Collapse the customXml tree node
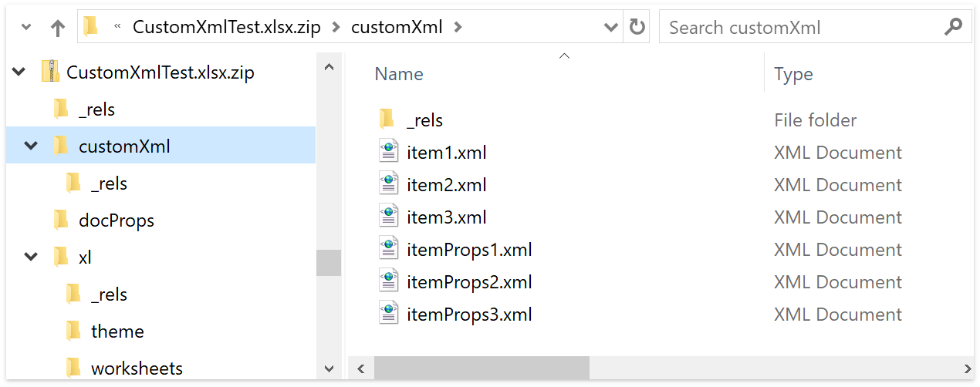Viewport: 980px width, 387px height. (32, 146)
